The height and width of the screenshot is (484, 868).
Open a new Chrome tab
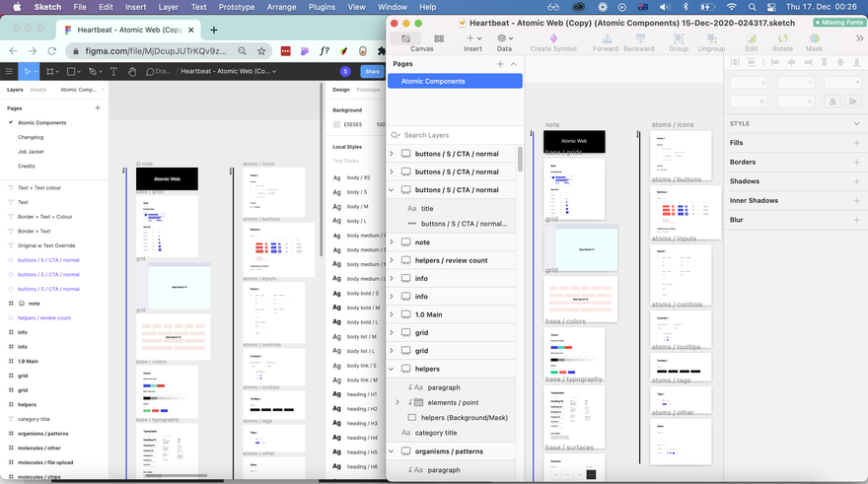point(214,30)
